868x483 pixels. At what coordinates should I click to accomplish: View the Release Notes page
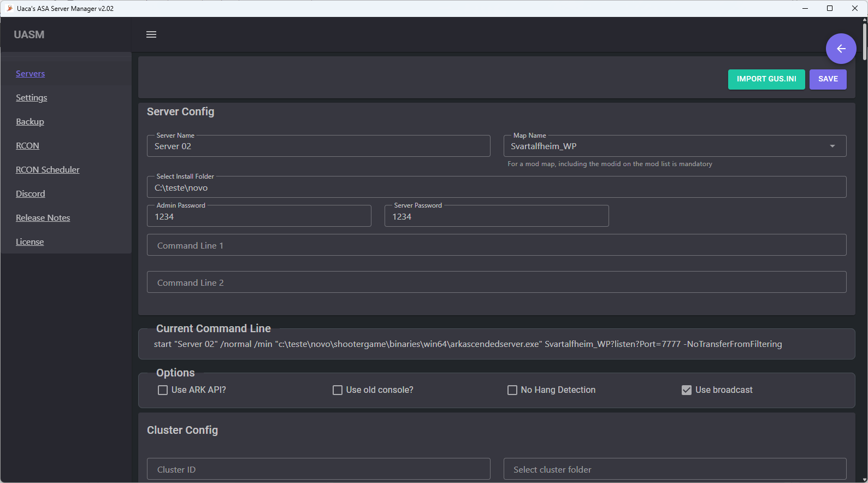(43, 218)
